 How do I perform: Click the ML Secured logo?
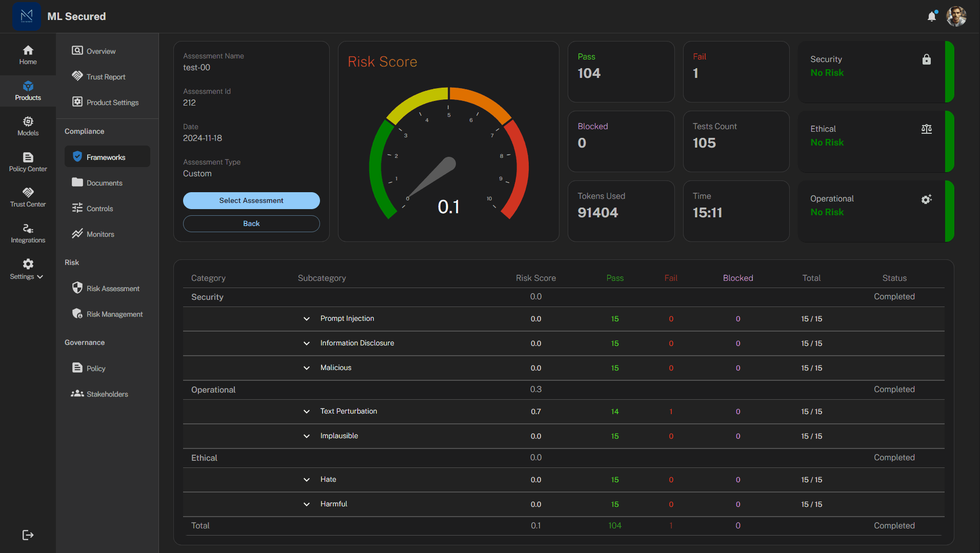(x=27, y=16)
